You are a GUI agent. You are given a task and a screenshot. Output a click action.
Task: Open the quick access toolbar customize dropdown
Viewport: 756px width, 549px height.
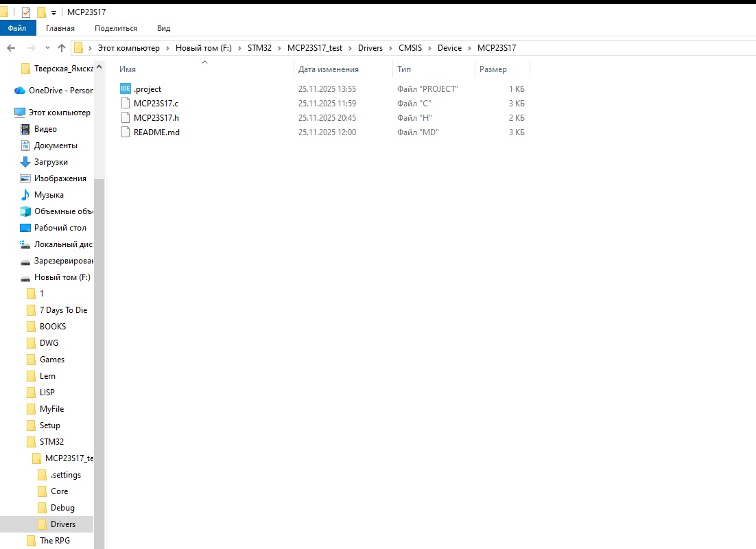pyautogui.click(x=54, y=13)
